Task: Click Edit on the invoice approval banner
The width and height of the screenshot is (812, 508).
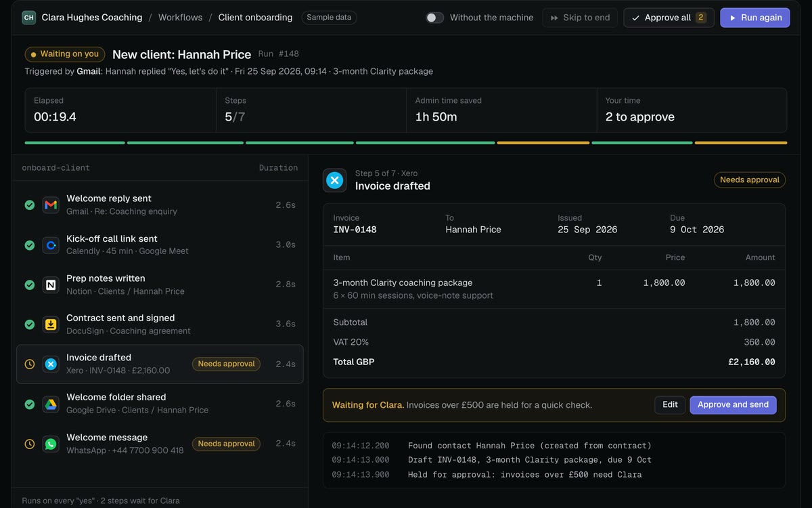Action: pos(670,405)
